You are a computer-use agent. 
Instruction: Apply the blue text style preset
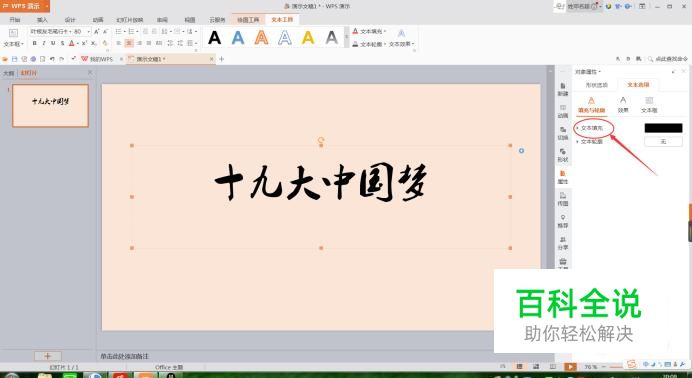tap(238, 37)
